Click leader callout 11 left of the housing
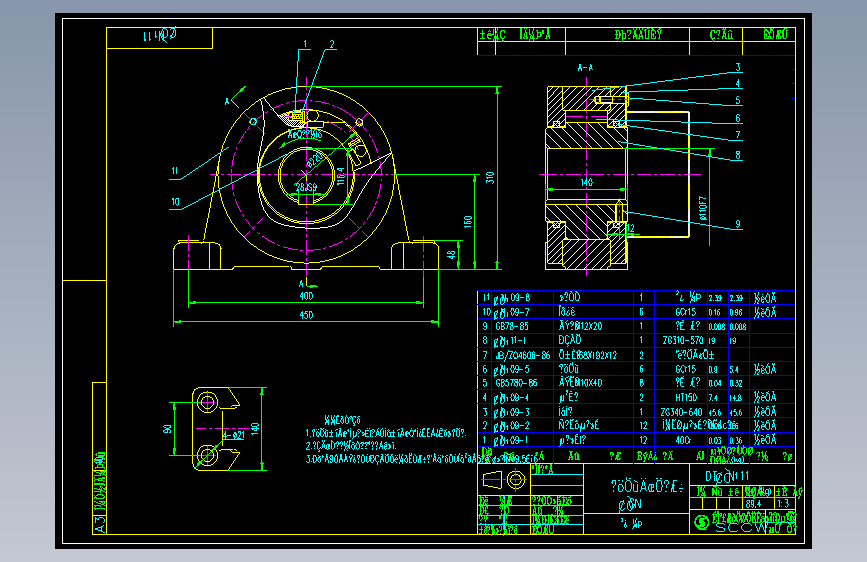 pyautogui.click(x=174, y=171)
